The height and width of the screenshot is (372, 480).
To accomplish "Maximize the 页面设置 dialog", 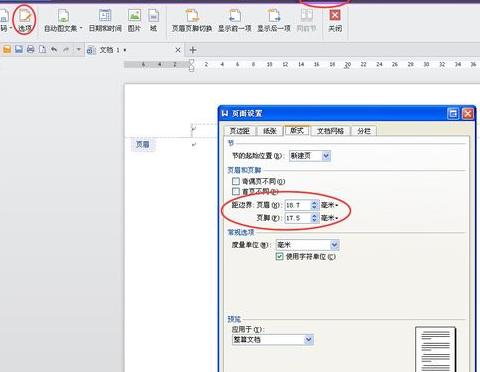I will [x=453, y=114].
